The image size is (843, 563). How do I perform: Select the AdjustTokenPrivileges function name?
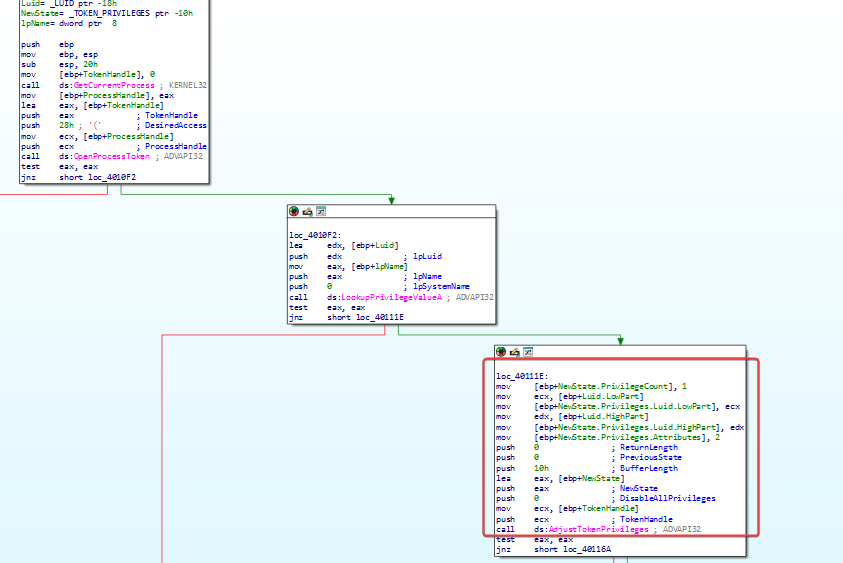coord(598,529)
